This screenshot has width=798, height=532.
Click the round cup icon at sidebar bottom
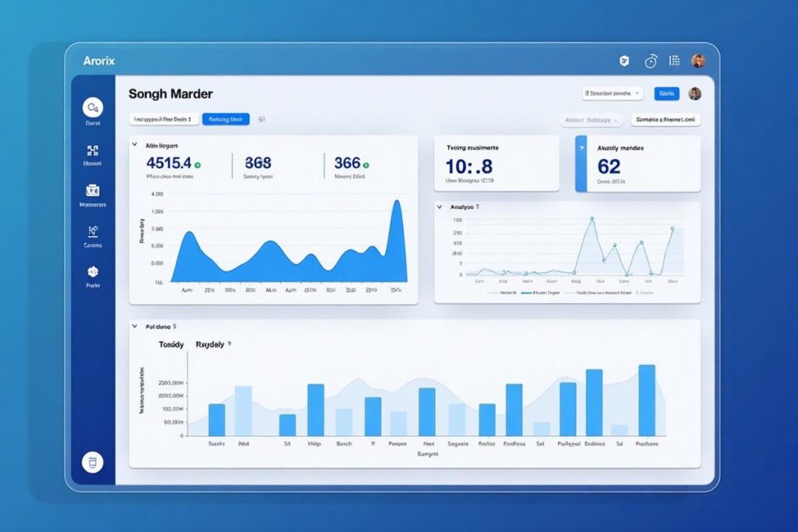point(93,462)
